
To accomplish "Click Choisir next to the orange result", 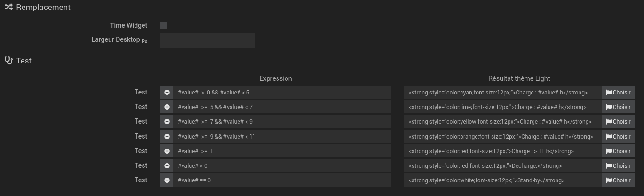I will [x=618, y=136].
